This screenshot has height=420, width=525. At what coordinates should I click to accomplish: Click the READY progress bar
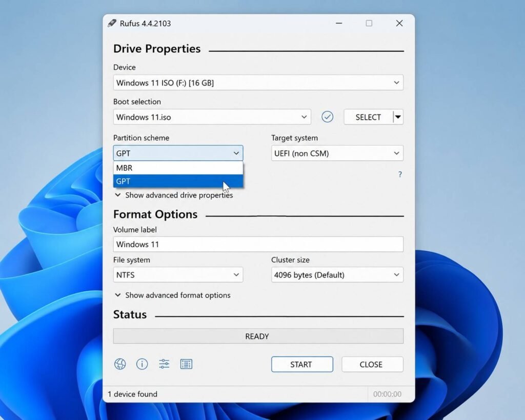[258, 336]
